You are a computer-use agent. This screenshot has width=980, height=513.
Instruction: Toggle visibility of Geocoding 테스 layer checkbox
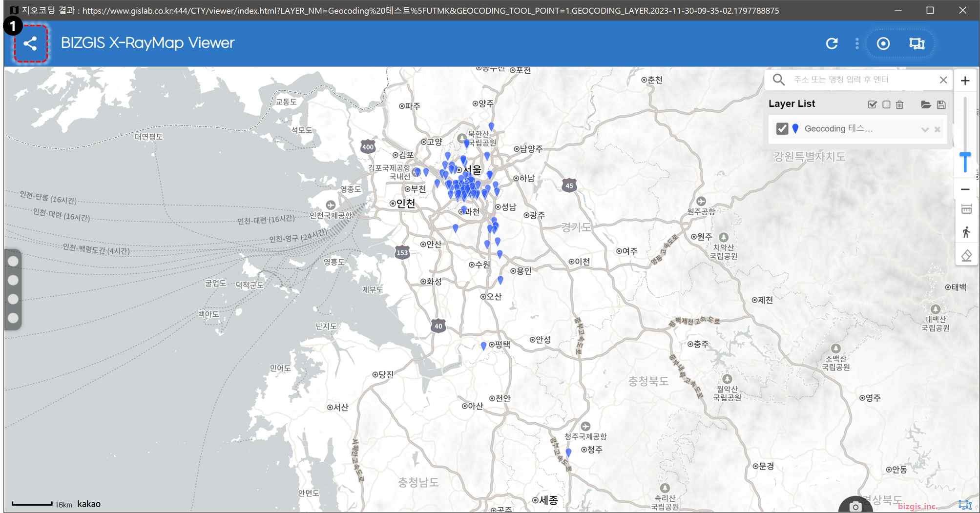(782, 128)
